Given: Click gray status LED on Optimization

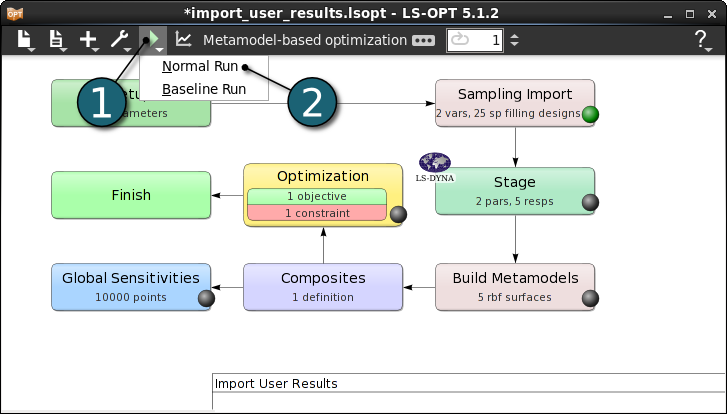Looking at the screenshot, I should tap(398, 214).
